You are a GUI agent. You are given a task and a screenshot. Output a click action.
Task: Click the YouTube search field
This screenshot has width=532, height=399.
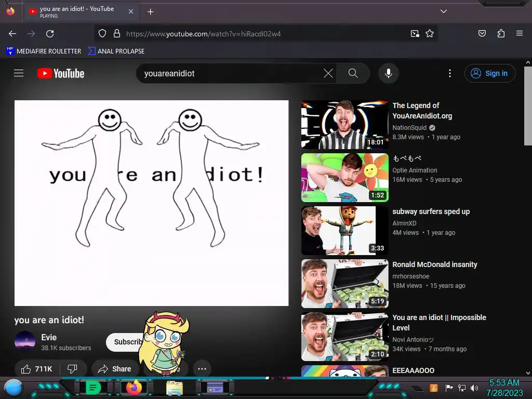pyautogui.click(x=231, y=73)
